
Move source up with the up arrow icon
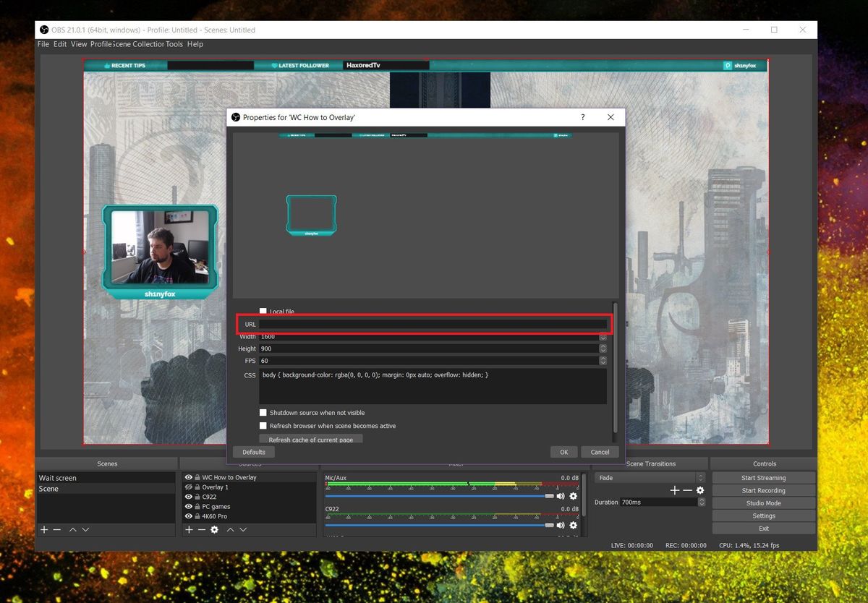tap(230, 529)
